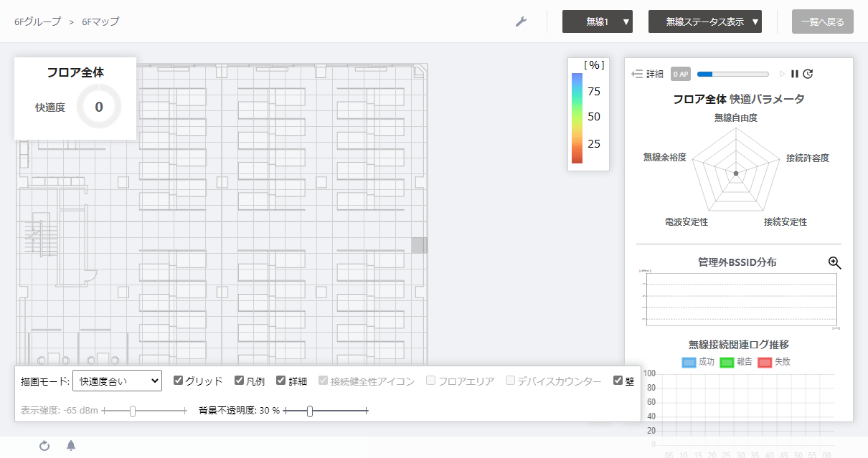
Task: Click the 電波安定性 radar label
Action: 687,222
